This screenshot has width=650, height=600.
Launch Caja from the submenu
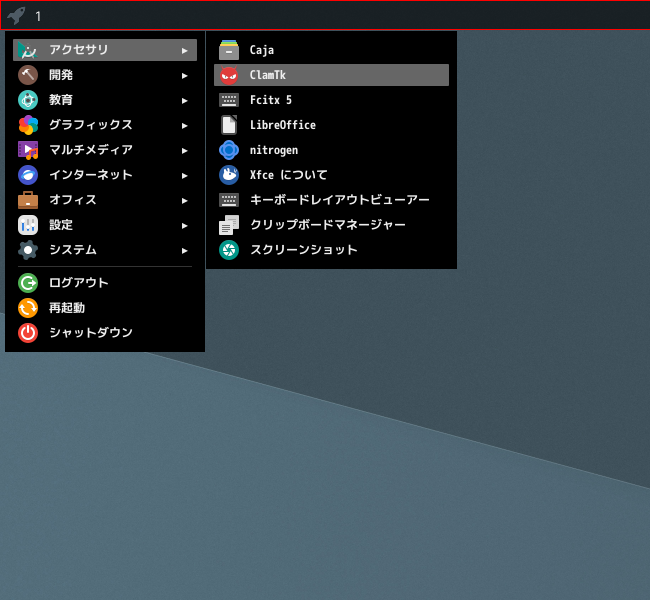click(331, 50)
